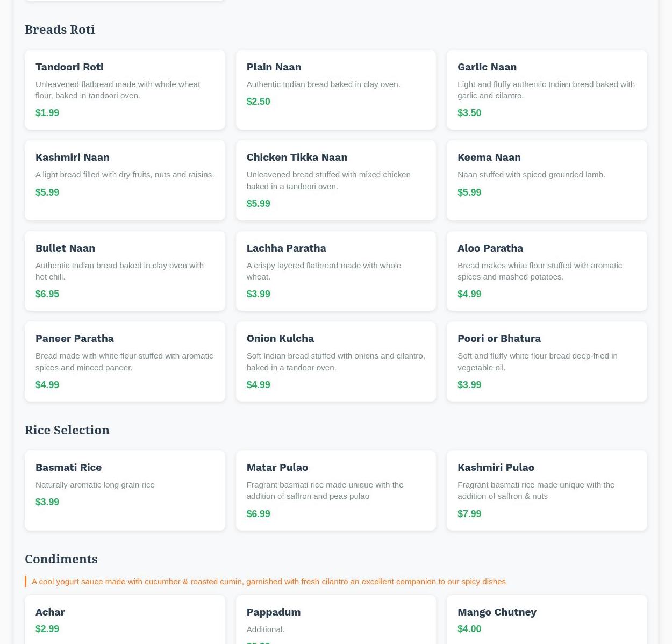Click the Pappadum item title
This screenshot has height=644, width=672.
pyautogui.click(x=273, y=612)
